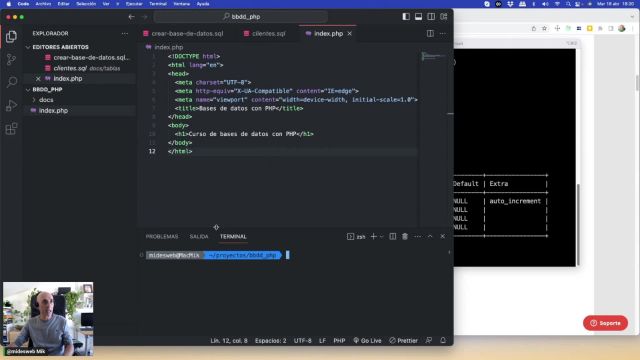Click the Prettier status item
The image size is (640, 360).
click(x=403, y=340)
